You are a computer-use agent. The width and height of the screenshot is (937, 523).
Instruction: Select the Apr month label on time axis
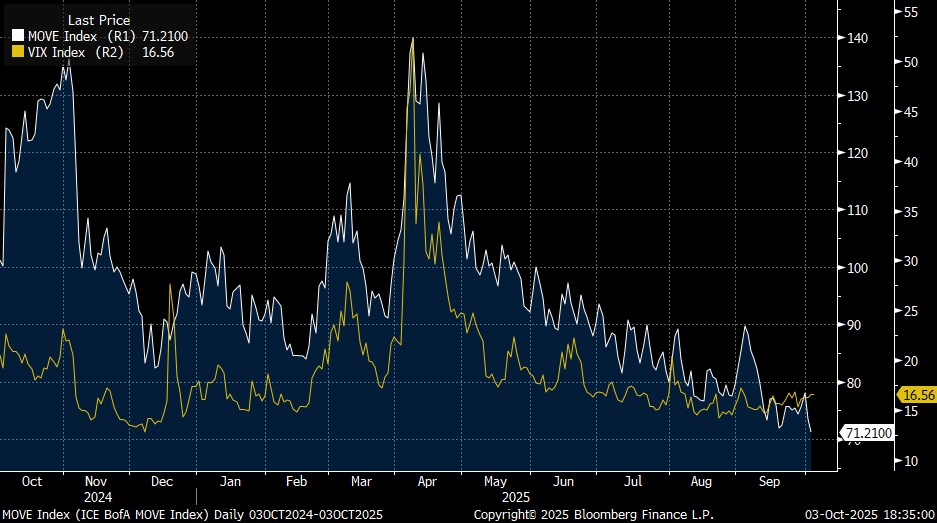pos(427,481)
